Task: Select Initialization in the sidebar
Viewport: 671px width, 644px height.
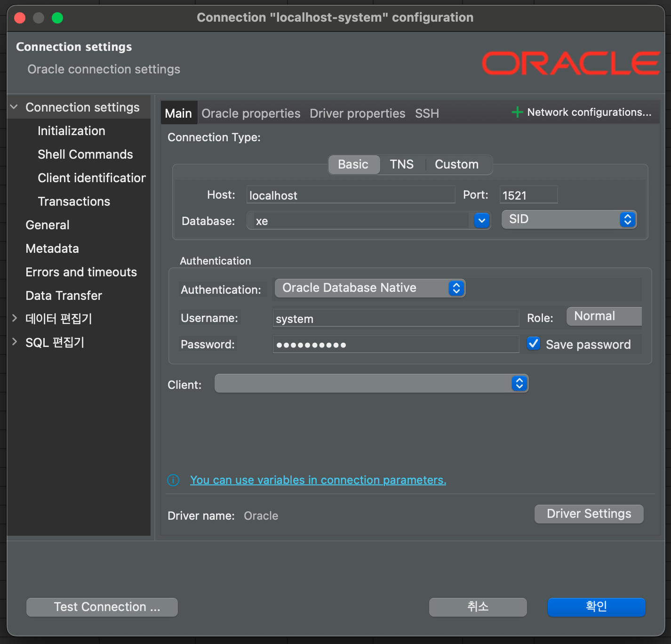Action: coord(72,131)
